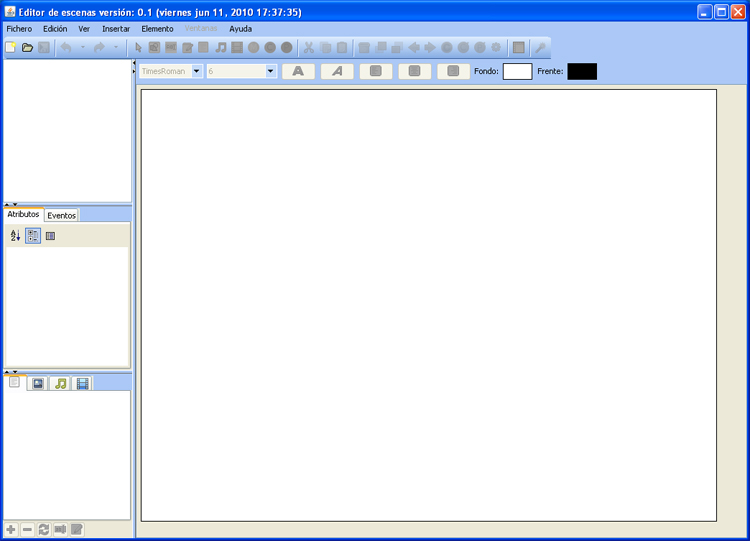Click the paste clipboard icon
Screen dimensions: 750x541
point(342,47)
